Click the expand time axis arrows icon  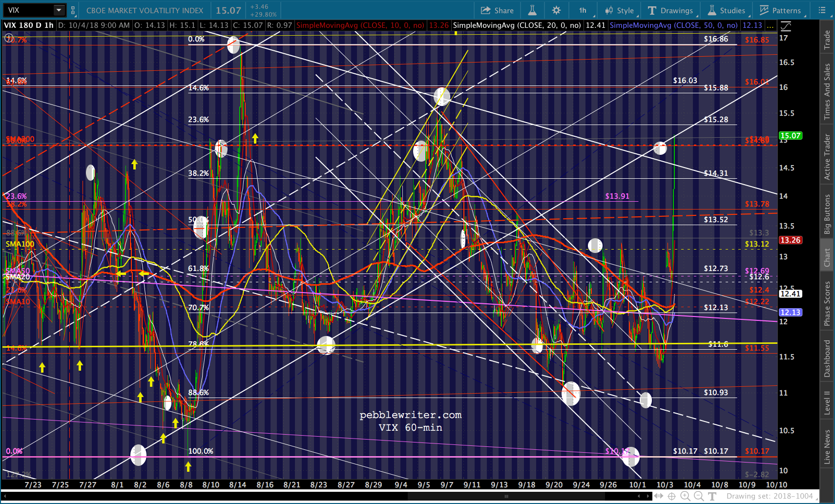coord(659,496)
